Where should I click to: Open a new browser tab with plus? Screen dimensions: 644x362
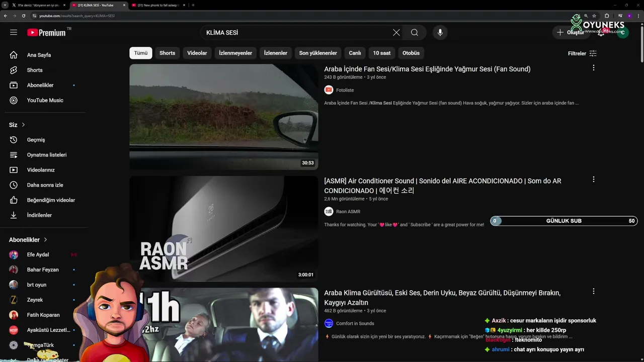[x=193, y=5]
